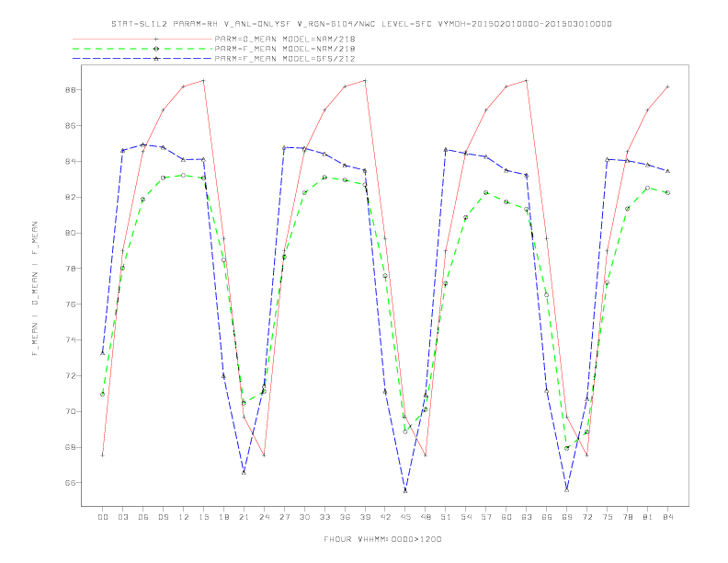Click the y-axis tick label 82
728x563 pixels.
click(x=70, y=197)
